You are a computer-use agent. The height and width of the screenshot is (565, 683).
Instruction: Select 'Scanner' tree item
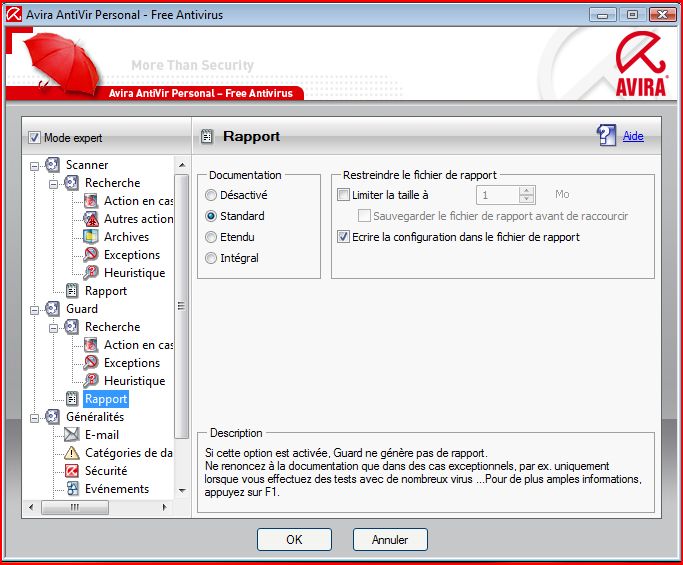coord(87,165)
